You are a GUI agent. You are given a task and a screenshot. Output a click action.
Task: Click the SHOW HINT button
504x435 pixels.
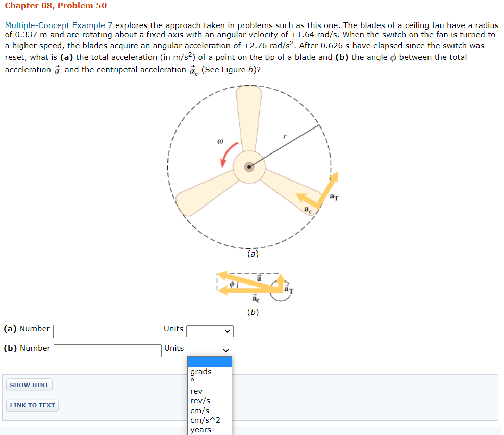point(29,385)
